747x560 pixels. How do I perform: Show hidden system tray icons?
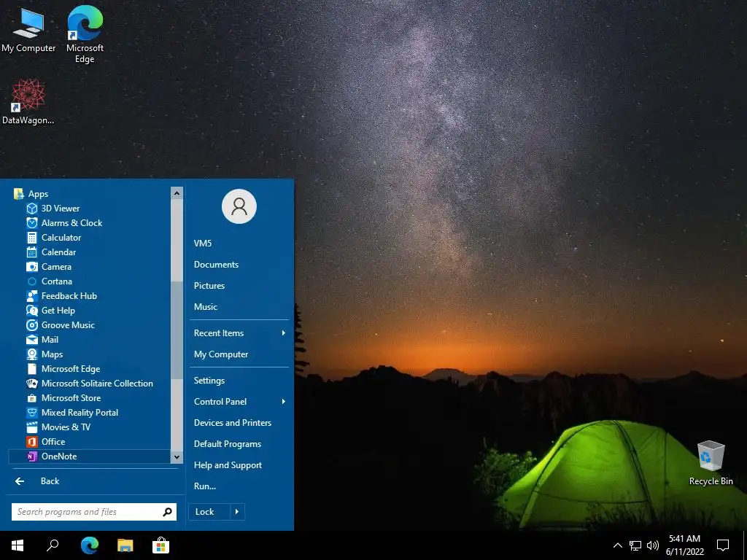[617, 545]
